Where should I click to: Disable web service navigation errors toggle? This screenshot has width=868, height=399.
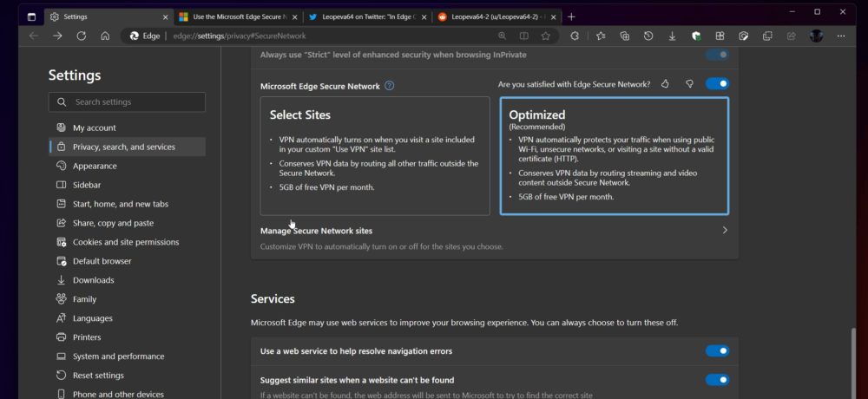click(717, 350)
